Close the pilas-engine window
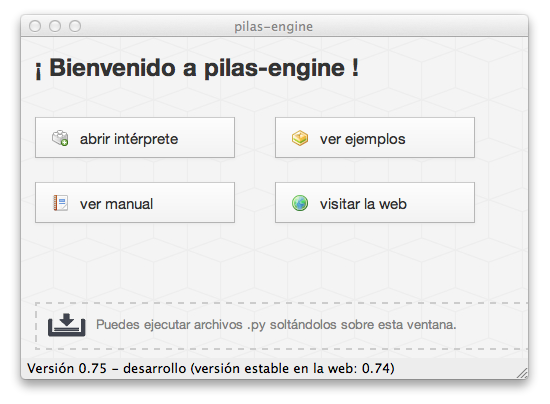The image size is (550, 404). point(35,26)
